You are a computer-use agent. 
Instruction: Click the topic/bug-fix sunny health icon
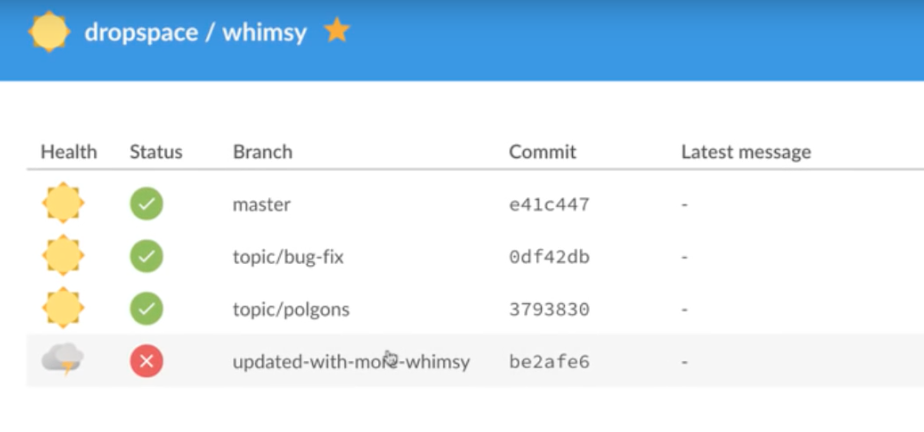(63, 255)
